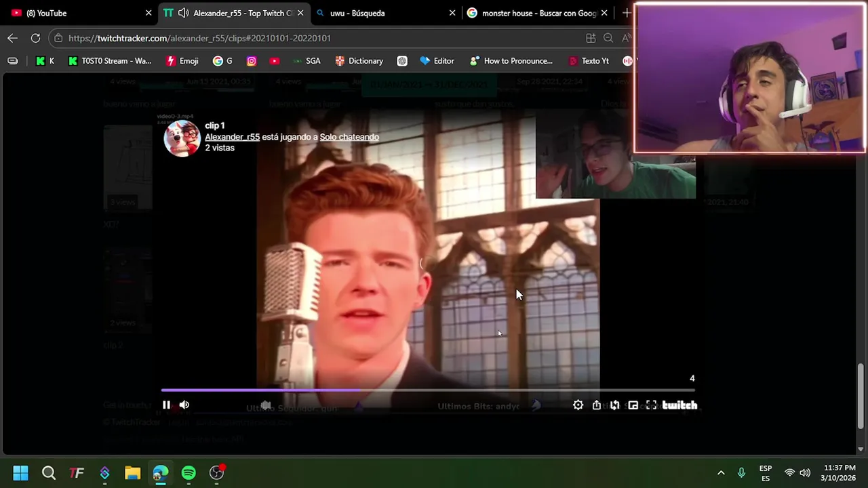Image resolution: width=868 pixels, height=488 pixels.
Task: Toggle theatre mode in the player
Action: (x=633, y=405)
